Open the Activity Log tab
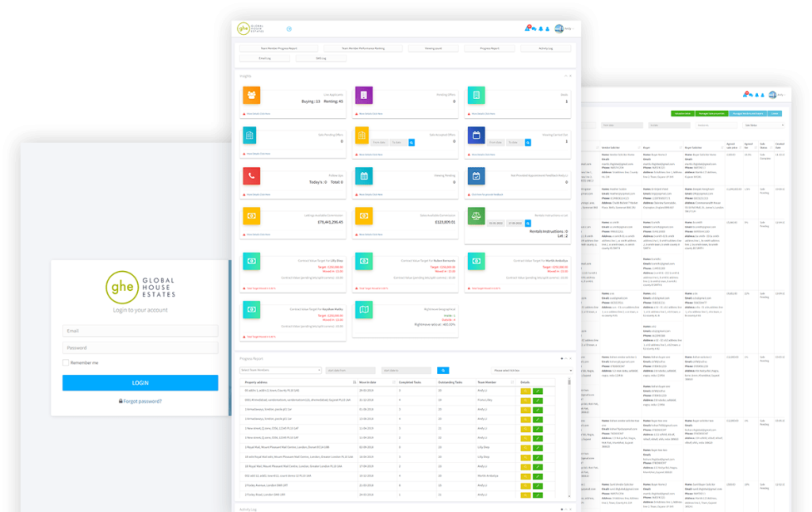The height and width of the screenshot is (512, 812). click(545, 48)
